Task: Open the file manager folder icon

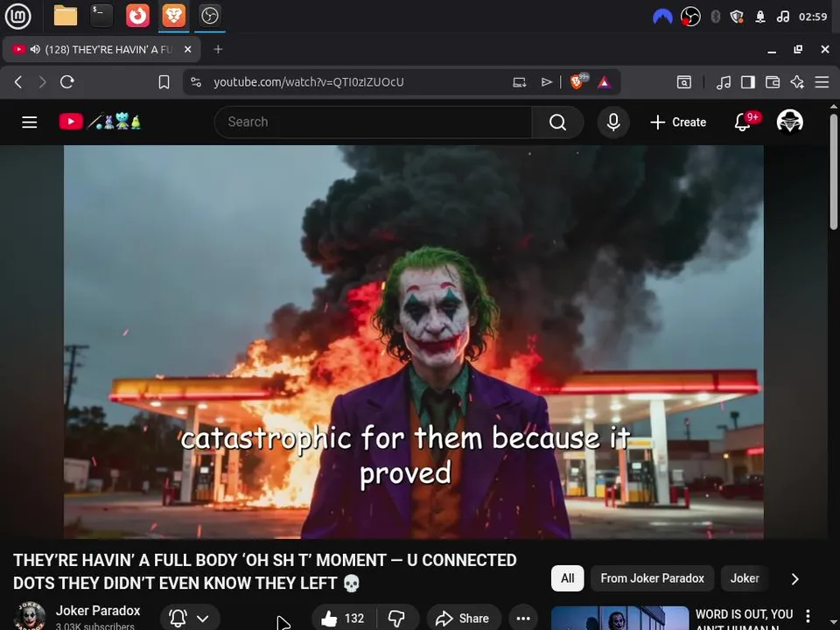Action: tap(66, 16)
